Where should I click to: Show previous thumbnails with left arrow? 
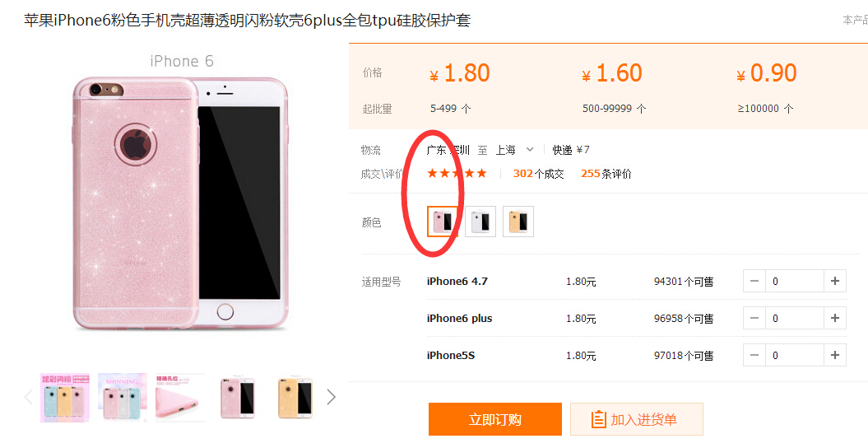(29, 397)
